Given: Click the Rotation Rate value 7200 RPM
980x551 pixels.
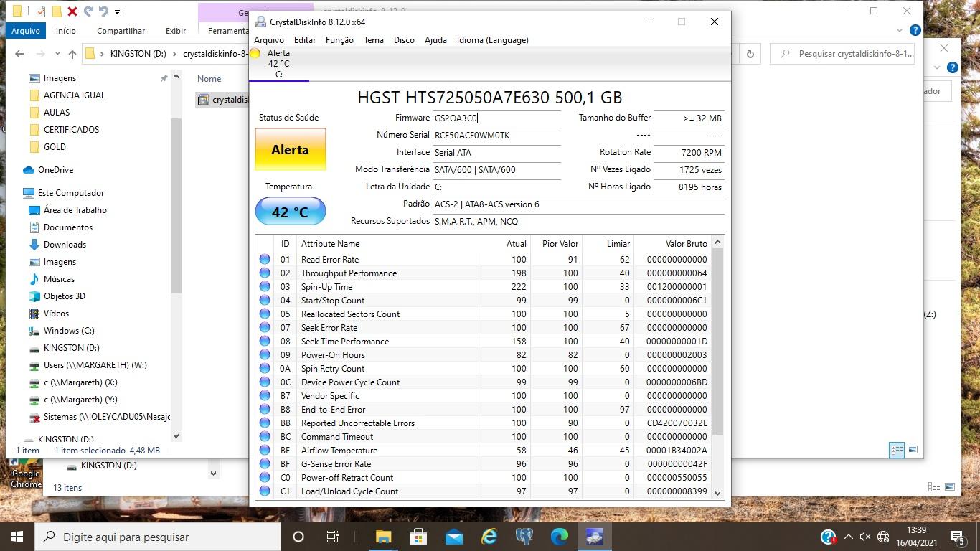Looking at the screenshot, I should pos(689,152).
